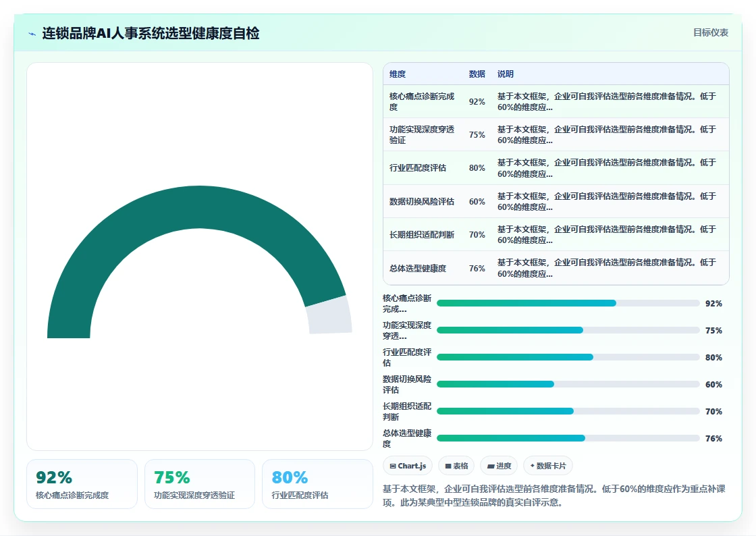Click the 60% value in the table
The width and height of the screenshot is (756, 536).
pos(477,201)
